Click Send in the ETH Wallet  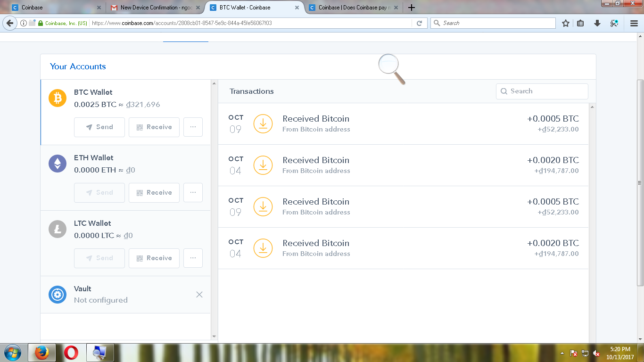[99, 193]
